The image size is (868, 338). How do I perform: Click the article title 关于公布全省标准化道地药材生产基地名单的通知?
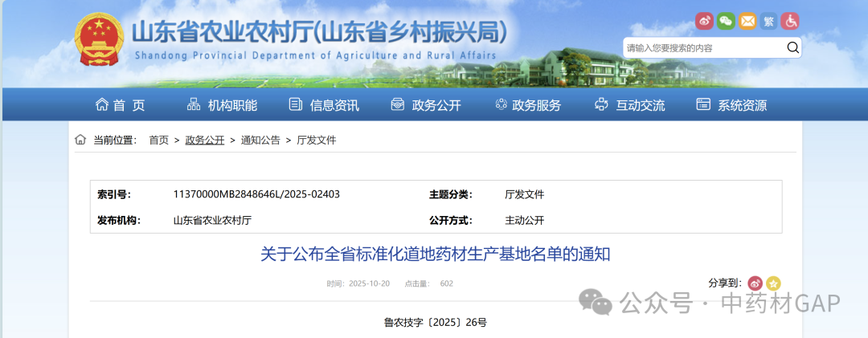coord(436,255)
